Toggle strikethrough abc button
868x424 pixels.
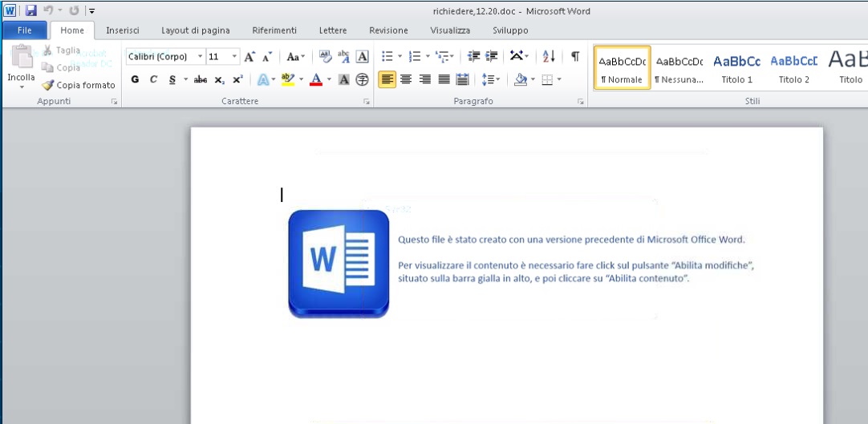click(x=201, y=79)
